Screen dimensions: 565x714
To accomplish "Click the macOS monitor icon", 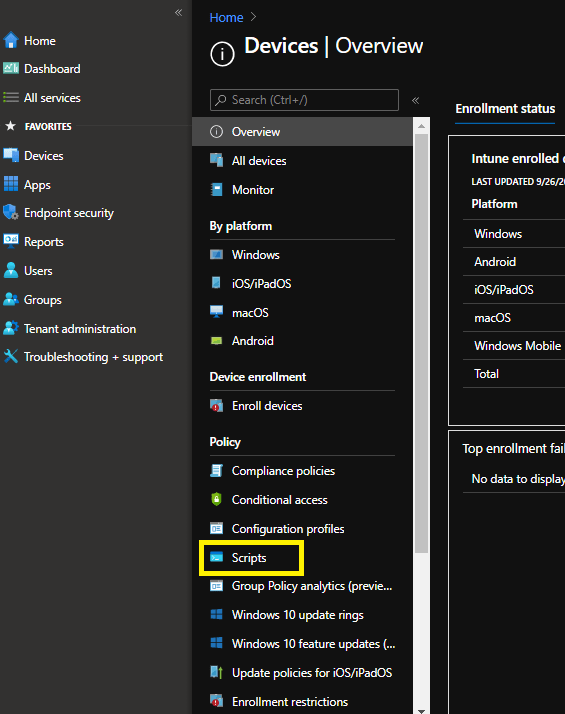I will [216, 312].
